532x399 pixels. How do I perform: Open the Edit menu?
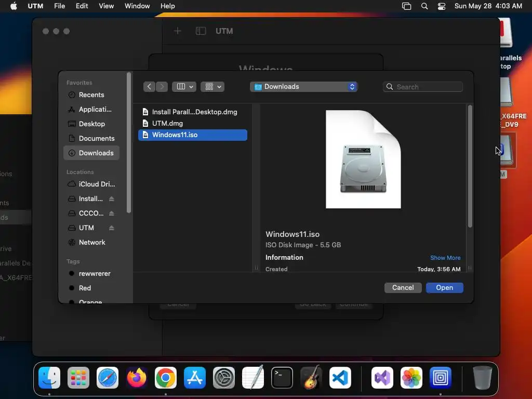[x=82, y=6]
